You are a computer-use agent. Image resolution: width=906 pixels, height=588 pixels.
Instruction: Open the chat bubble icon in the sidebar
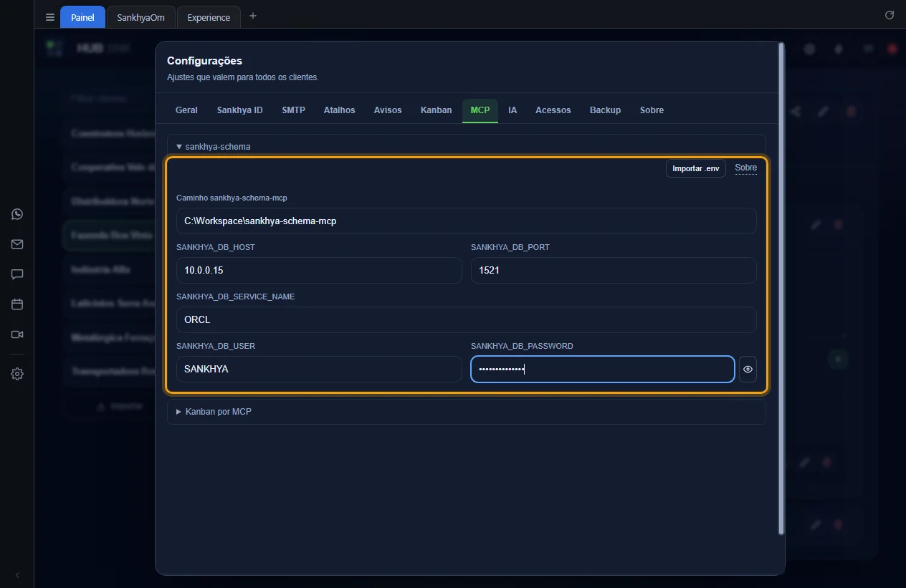[17, 274]
